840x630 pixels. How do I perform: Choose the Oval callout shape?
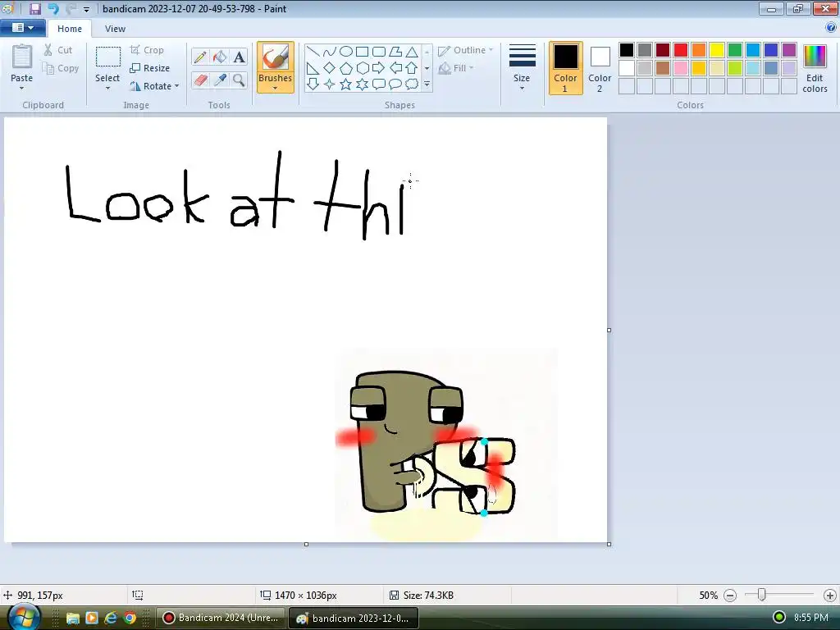tap(395, 84)
